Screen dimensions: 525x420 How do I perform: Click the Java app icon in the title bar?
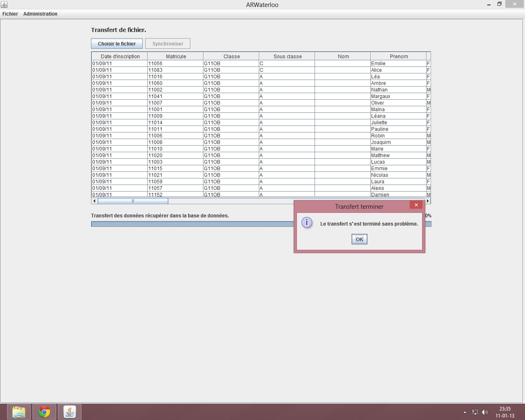coord(4,5)
